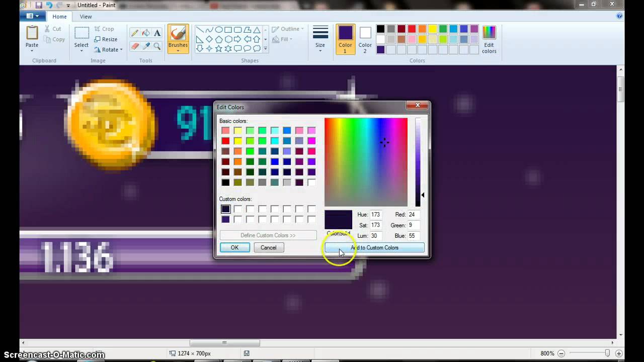Viewport: 644px width, 362px height.
Task: Click the Brushes tool icon
Action: [178, 33]
